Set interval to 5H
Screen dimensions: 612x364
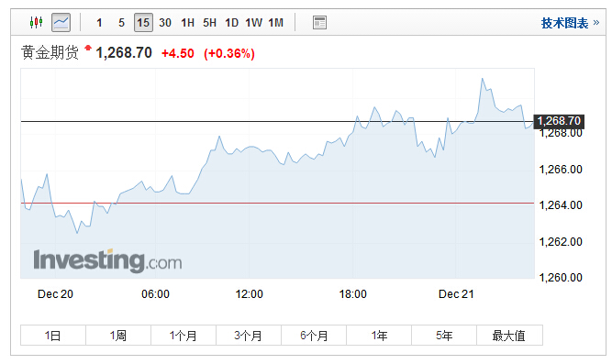click(x=209, y=23)
